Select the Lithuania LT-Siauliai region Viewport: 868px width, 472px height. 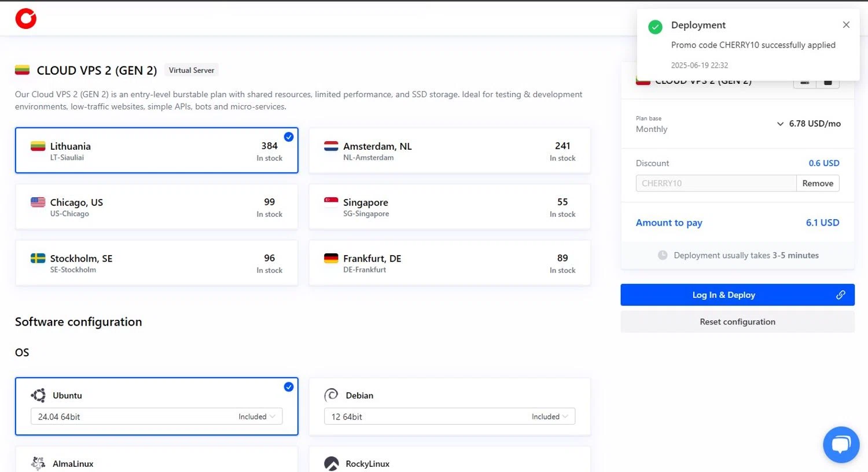click(157, 150)
